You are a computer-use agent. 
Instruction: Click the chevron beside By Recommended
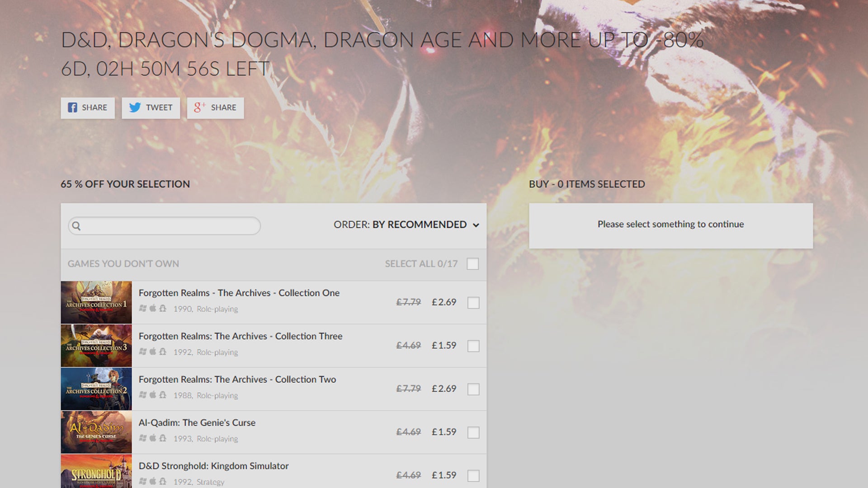click(x=476, y=225)
